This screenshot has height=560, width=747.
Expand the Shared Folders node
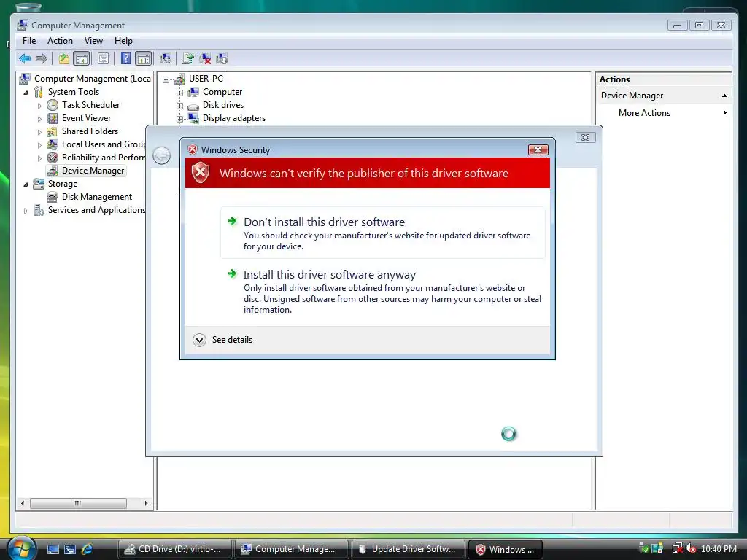tap(39, 132)
